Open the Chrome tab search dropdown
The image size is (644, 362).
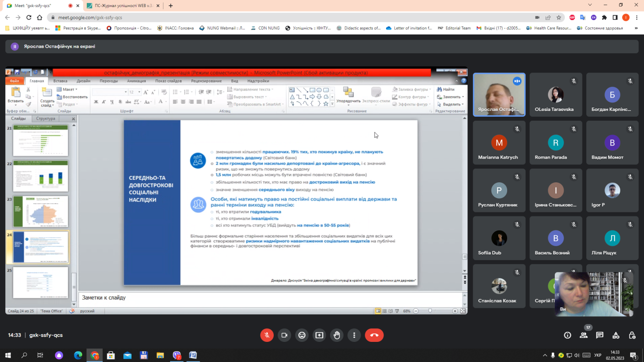click(590, 5)
